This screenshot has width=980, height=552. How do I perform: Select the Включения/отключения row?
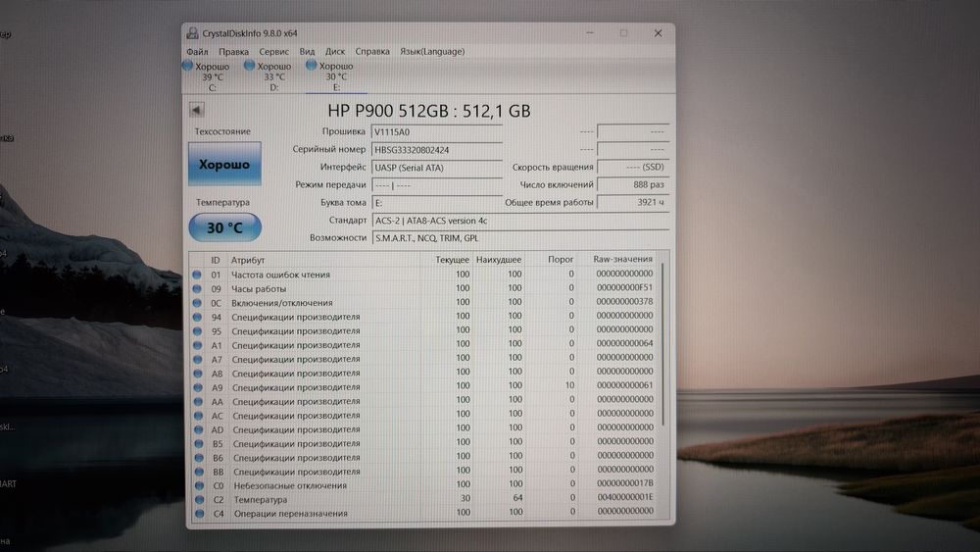[x=423, y=303]
